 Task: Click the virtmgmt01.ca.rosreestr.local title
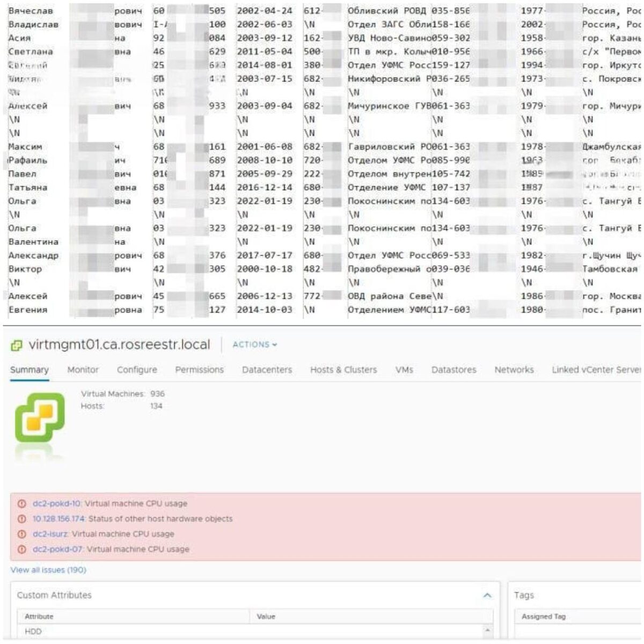click(119, 345)
